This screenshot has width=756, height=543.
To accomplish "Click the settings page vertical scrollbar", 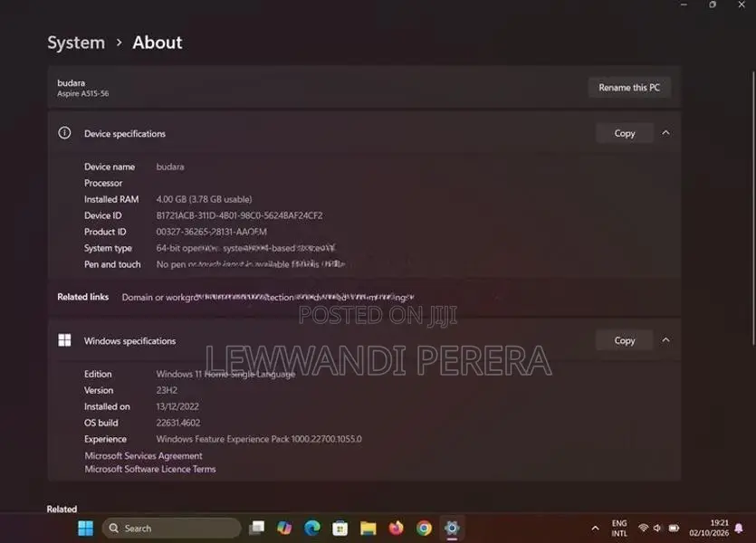I will 753,208.
